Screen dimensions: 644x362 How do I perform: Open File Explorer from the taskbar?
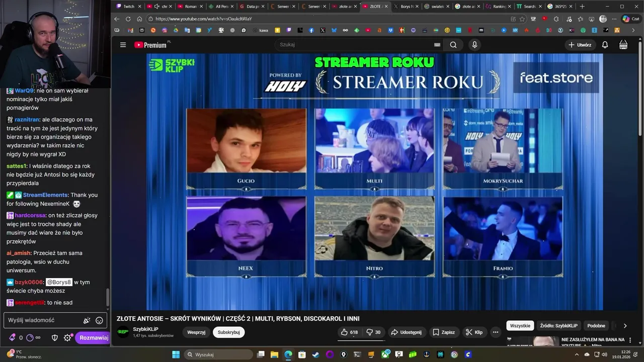(275, 354)
